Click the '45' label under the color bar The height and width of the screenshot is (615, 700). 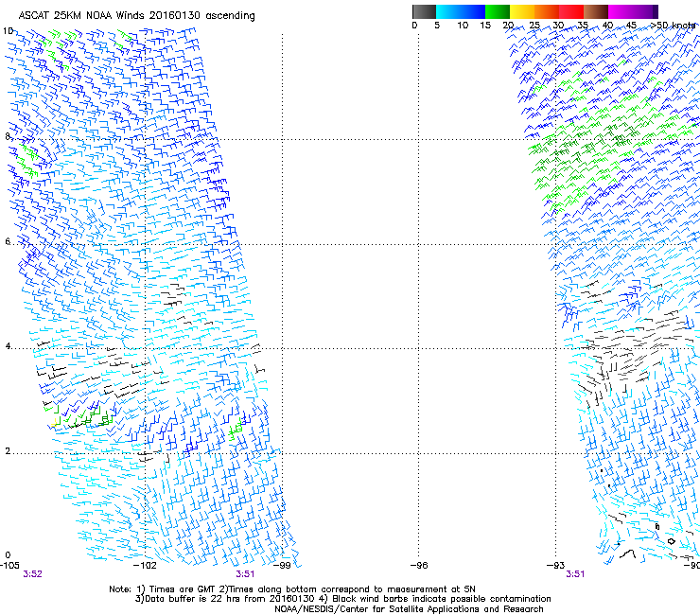tap(631, 26)
